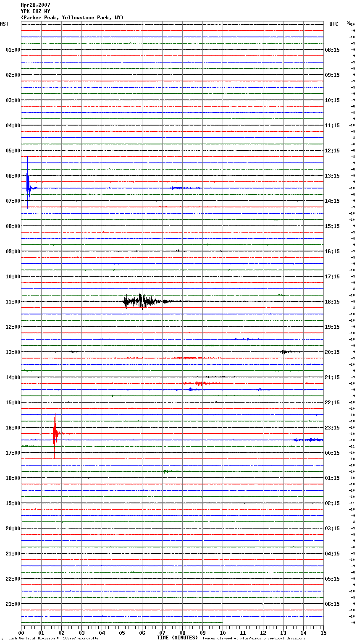Click the 13:15 UTC time label
Screen dimensions: 357x644
click(x=332, y=176)
